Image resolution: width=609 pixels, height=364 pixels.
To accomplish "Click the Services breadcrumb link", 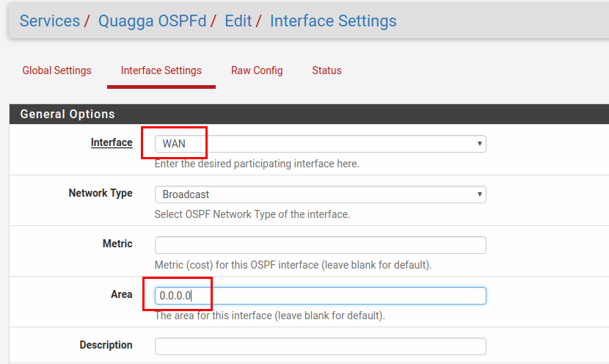I will click(x=49, y=21).
